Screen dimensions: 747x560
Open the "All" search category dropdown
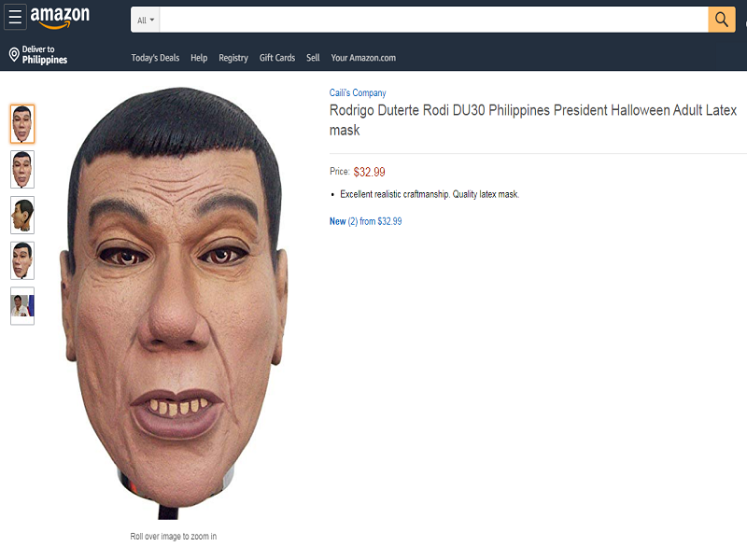click(x=144, y=19)
